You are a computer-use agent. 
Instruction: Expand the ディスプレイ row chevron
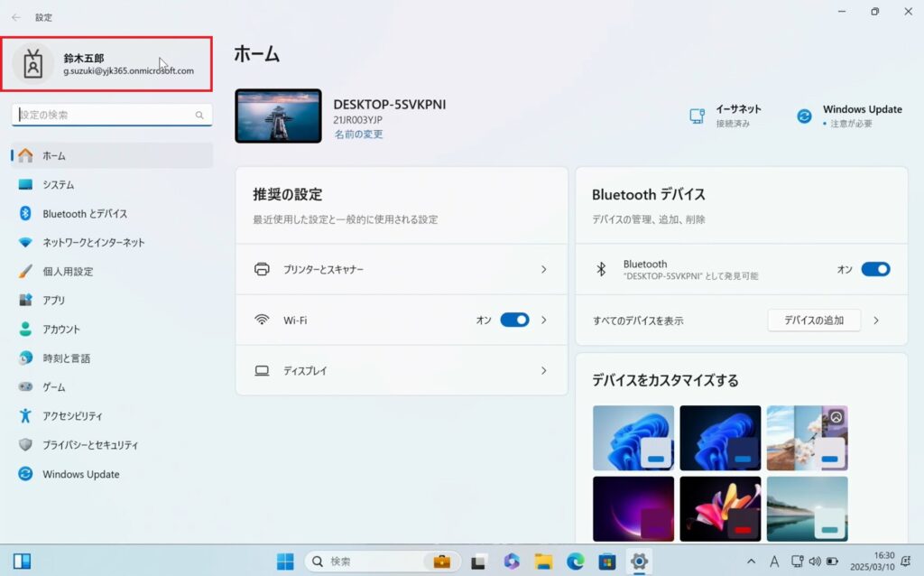pyautogui.click(x=543, y=371)
